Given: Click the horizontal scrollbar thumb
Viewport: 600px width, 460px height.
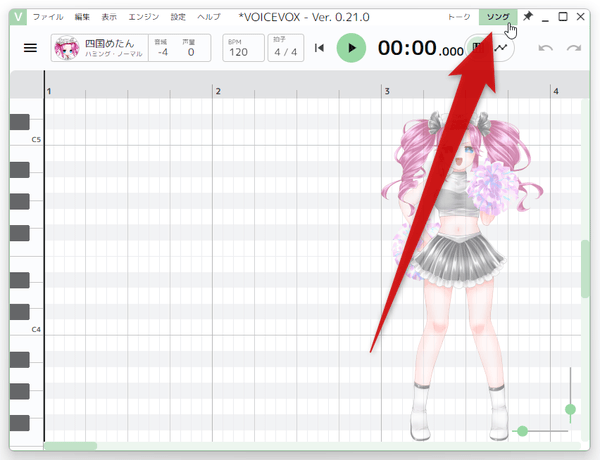Looking at the screenshot, I should 70,446.
